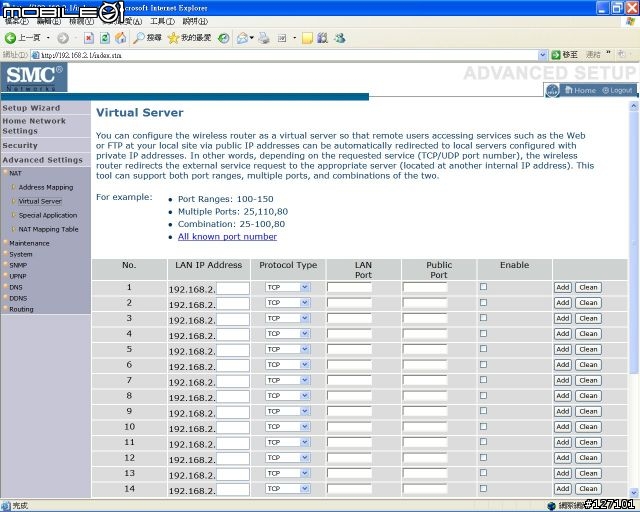Click the network globe icon in status bar
Viewport: 640px width, 512px height.
coord(551,506)
